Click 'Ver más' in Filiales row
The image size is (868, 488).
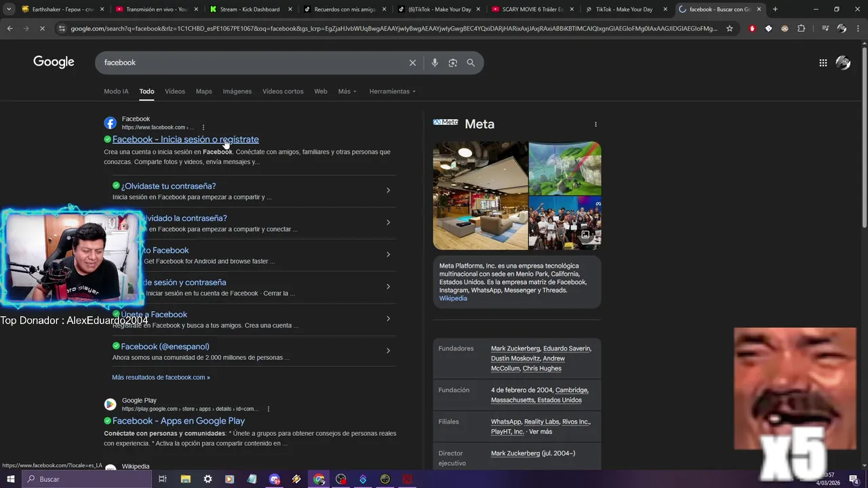(540, 432)
